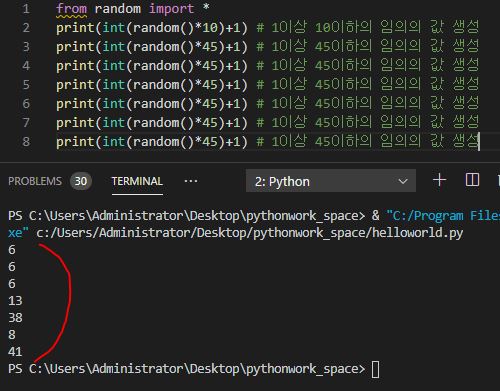This screenshot has height=391, width=500.
Task: Click the 'import' keyword on line 1
Action: point(171,9)
